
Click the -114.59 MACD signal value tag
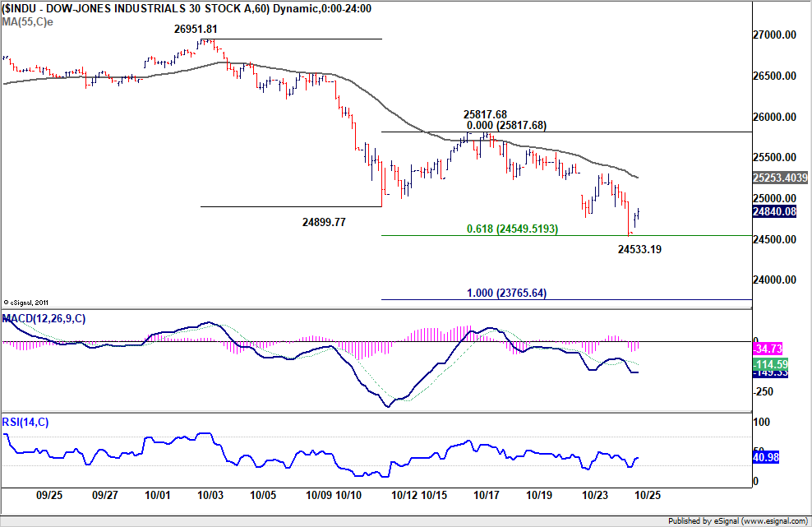[x=770, y=364]
